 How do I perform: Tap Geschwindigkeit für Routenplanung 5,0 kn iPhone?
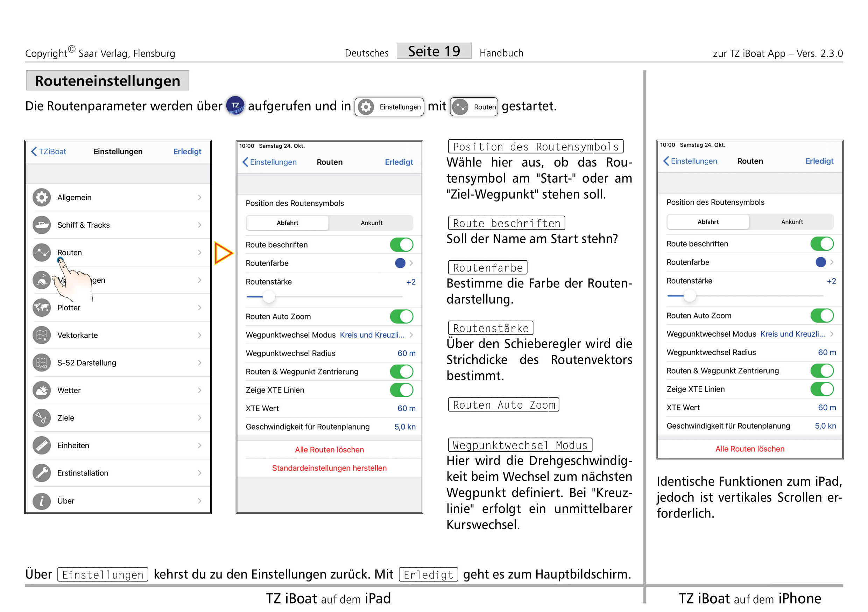[825, 426]
